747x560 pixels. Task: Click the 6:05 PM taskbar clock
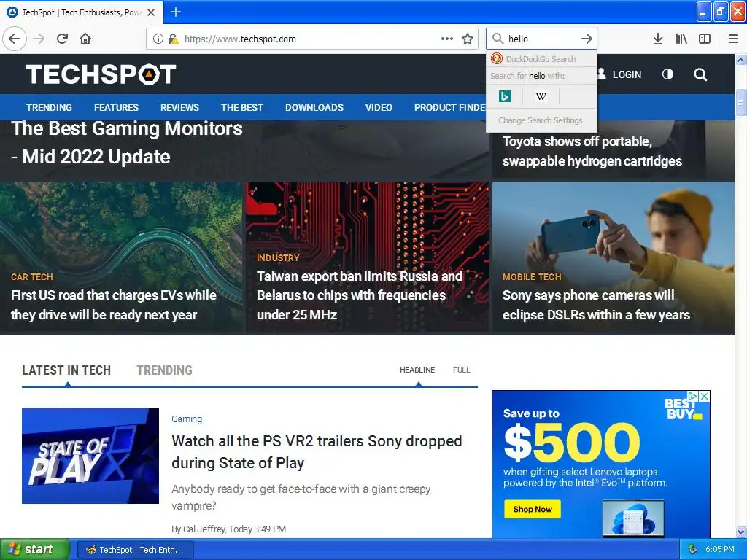(x=720, y=549)
